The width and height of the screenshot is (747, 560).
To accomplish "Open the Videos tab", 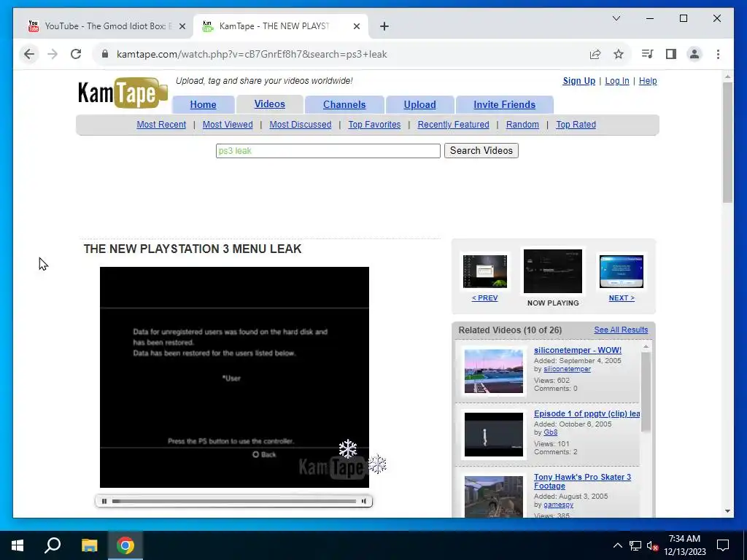I will coord(270,104).
